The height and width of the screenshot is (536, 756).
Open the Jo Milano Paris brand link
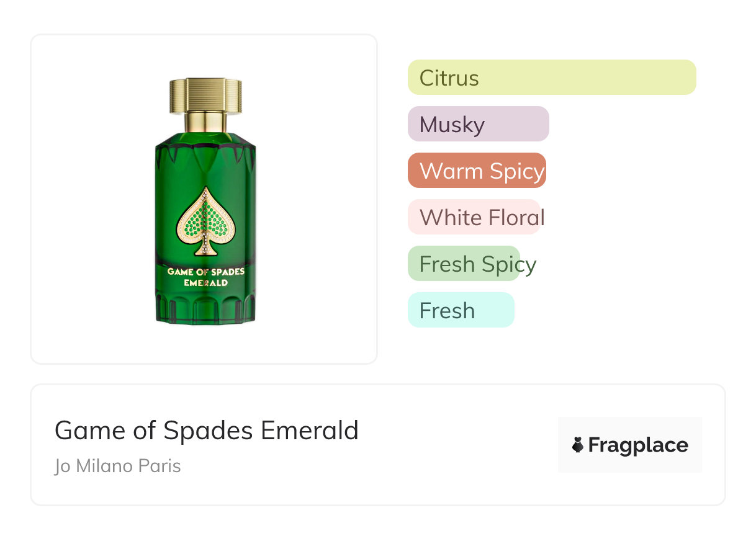(117, 466)
